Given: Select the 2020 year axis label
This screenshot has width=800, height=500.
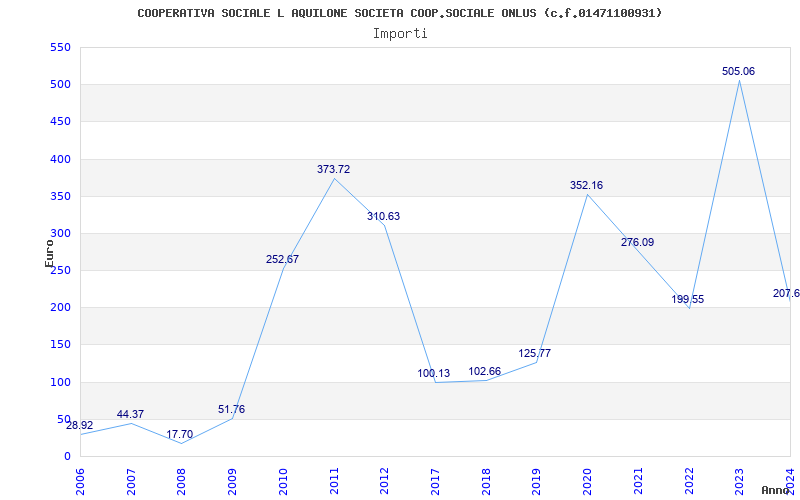Looking at the screenshot, I should 587,481.
